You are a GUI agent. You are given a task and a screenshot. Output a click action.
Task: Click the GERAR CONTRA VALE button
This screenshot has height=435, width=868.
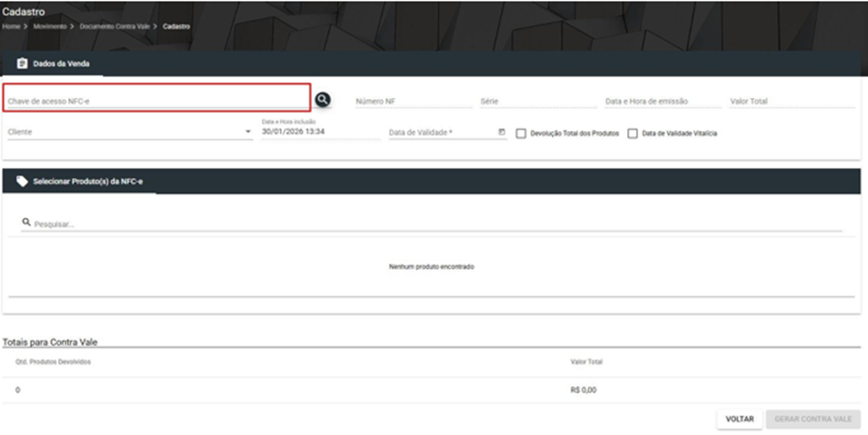(813, 419)
